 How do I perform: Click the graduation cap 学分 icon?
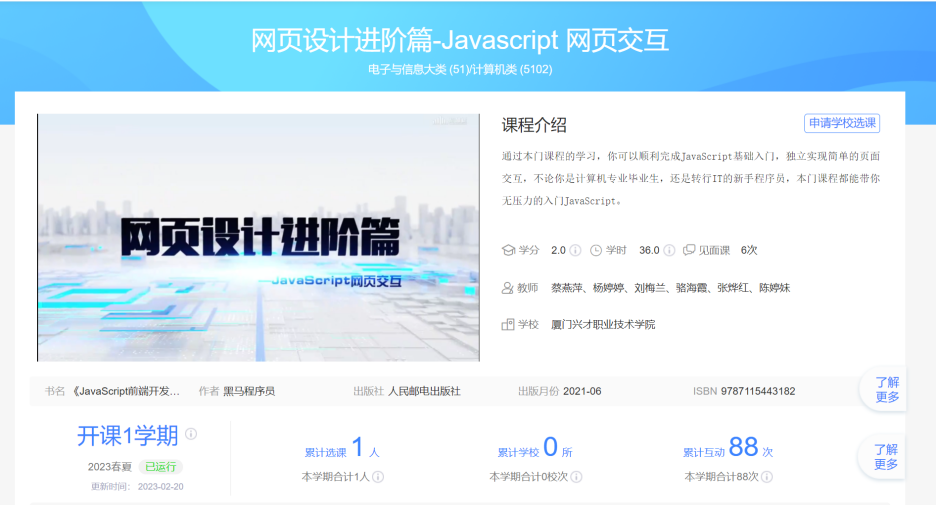tap(508, 250)
